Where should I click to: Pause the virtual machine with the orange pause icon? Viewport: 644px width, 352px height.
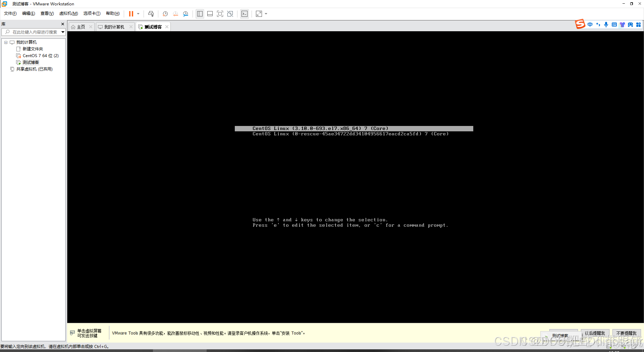131,14
